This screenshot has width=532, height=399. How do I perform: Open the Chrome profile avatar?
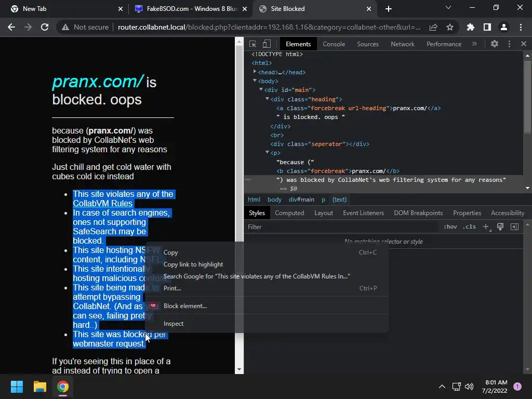pyautogui.click(x=504, y=27)
